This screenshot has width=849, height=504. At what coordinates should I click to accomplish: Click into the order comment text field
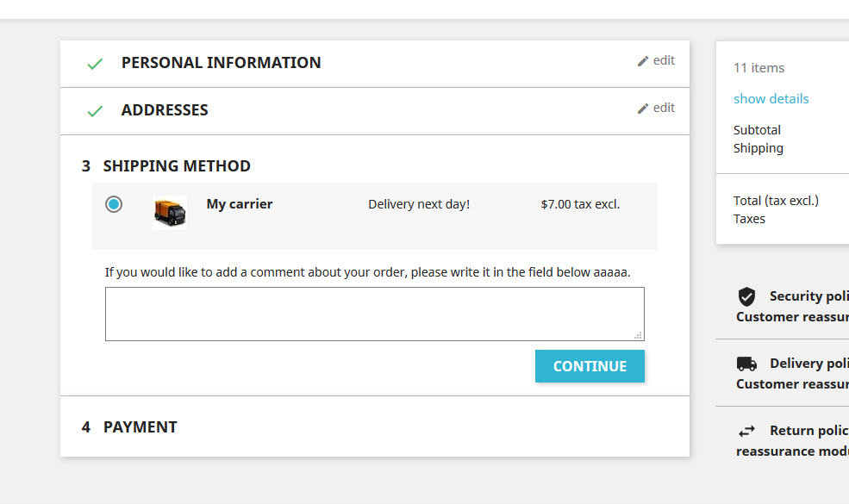click(374, 314)
